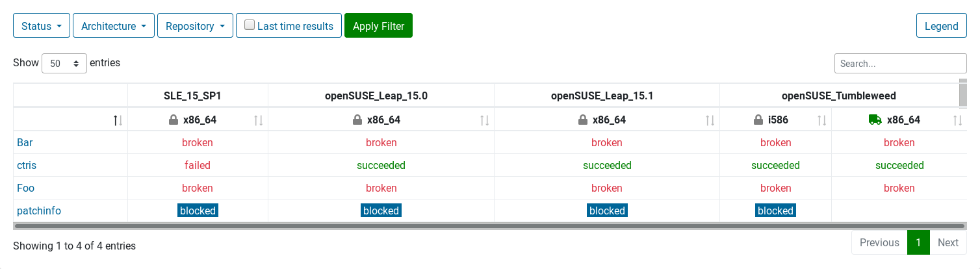Click the green truck icon in Tumbleweed column
This screenshot has height=269, width=980.
coord(875,120)
